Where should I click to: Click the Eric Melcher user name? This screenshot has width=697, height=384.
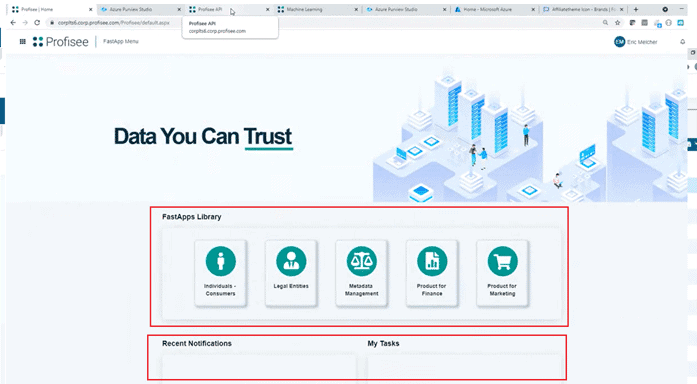642,42
